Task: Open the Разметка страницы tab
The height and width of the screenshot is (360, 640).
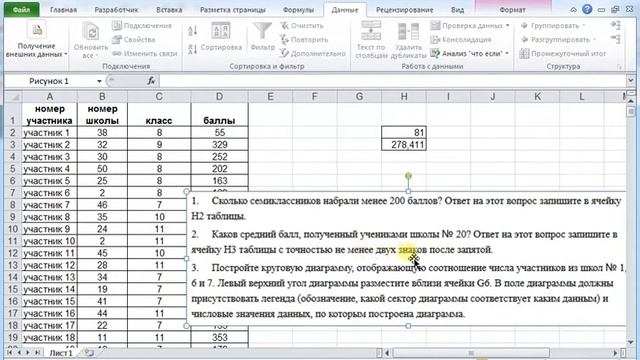Action: [233, 10]
